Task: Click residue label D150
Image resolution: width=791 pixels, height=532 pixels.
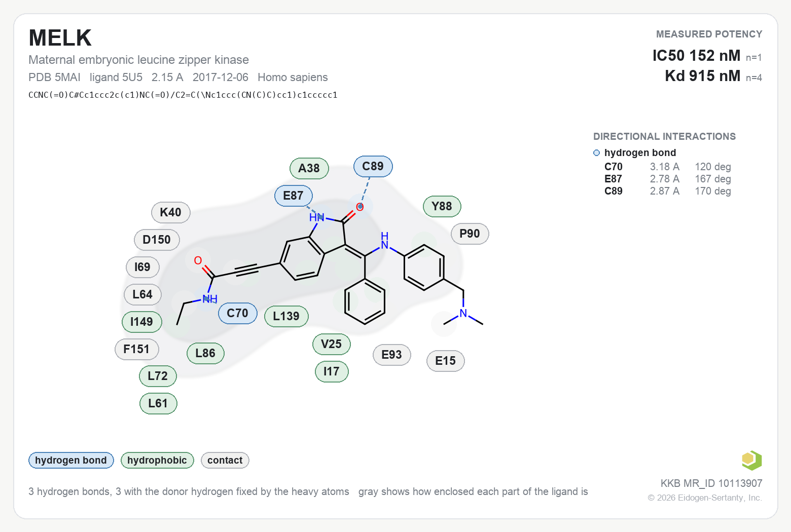Action: tap(157, 240)
